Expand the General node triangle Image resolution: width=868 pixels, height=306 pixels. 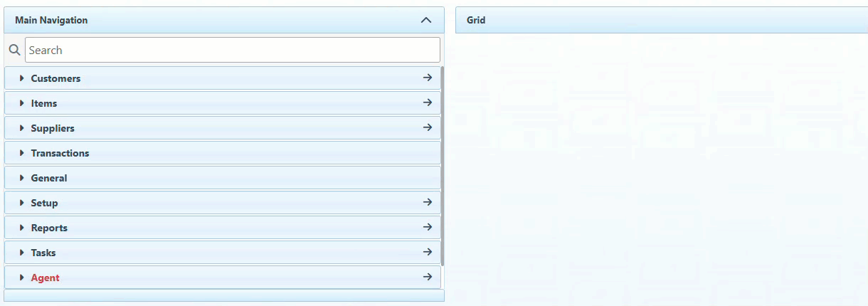pos(22,178)
